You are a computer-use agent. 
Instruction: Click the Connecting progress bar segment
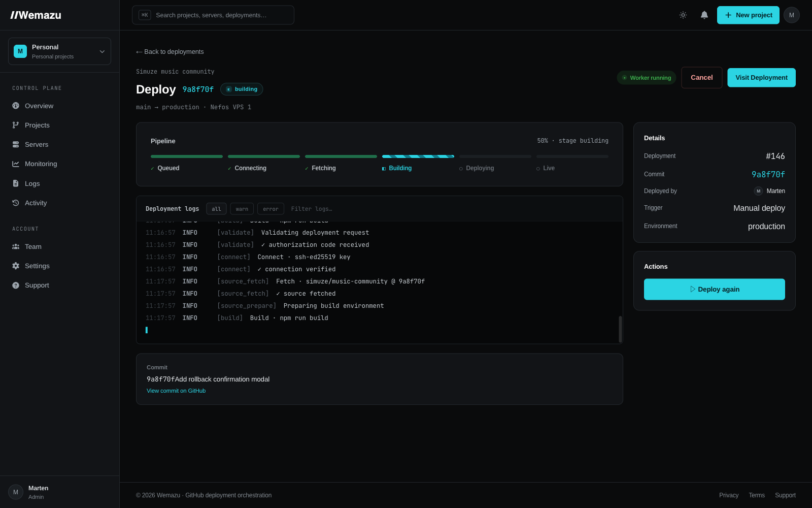click(264, 156)
